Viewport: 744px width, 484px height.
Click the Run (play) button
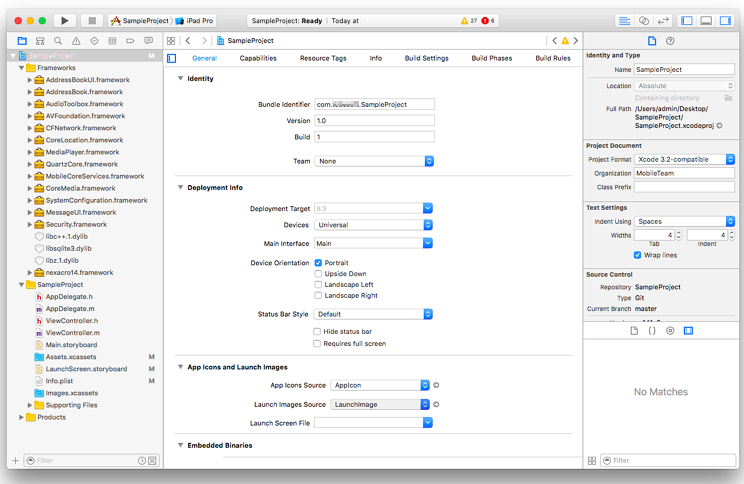[x=65, y=20]
